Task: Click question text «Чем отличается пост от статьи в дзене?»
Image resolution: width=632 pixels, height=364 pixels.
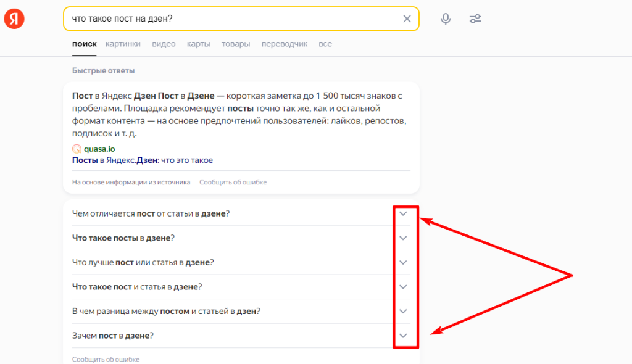Action: (x=151, y=213)
